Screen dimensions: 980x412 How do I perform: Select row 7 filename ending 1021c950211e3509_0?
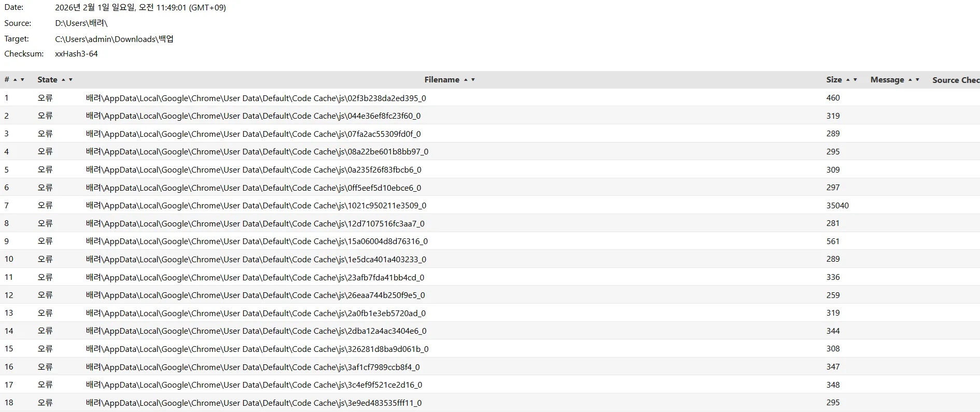(x=256, y=206)
